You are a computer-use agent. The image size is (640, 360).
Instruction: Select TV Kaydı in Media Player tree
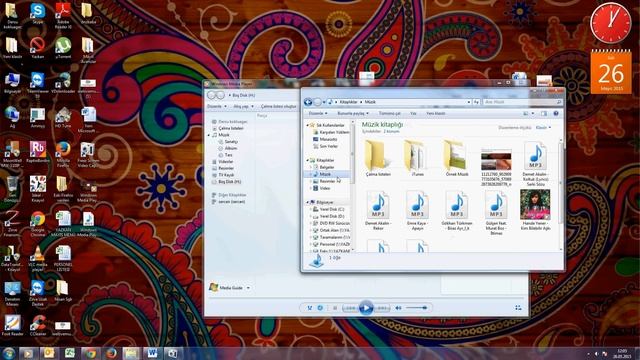(223, 175)
